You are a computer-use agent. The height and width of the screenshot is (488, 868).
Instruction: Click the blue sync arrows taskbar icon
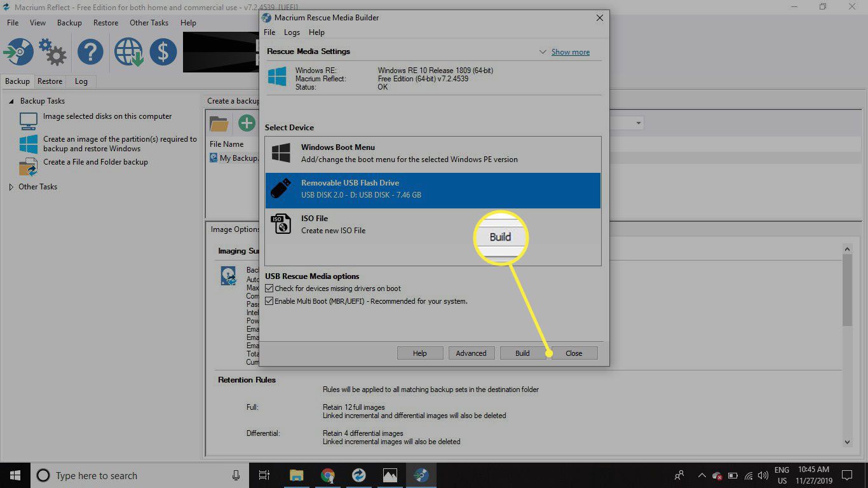[359, 475]
